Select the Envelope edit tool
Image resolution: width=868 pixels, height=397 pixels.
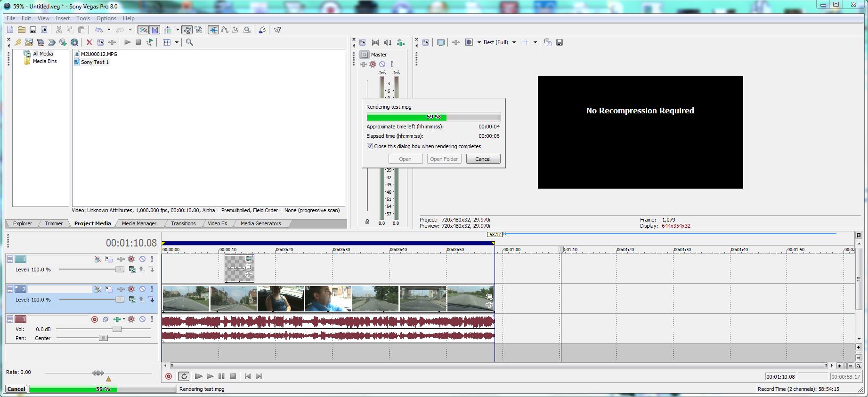click(225, 30)
